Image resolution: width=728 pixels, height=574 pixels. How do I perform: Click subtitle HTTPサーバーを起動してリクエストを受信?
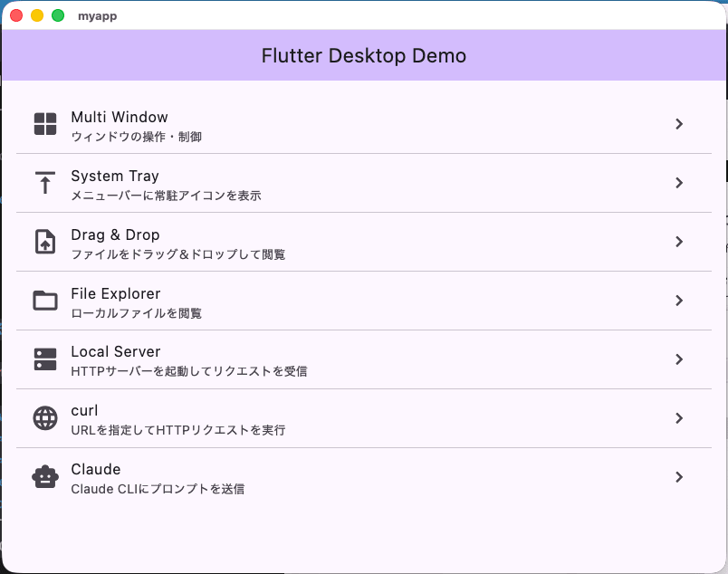click(x=189, y=371)
